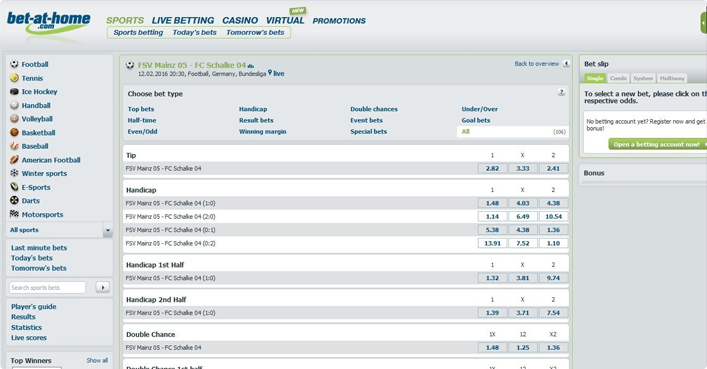707x369 pixels.
Task: Switch to the Multiway bet slip tab
Action: pyautogui.click(x=672, y=78)
